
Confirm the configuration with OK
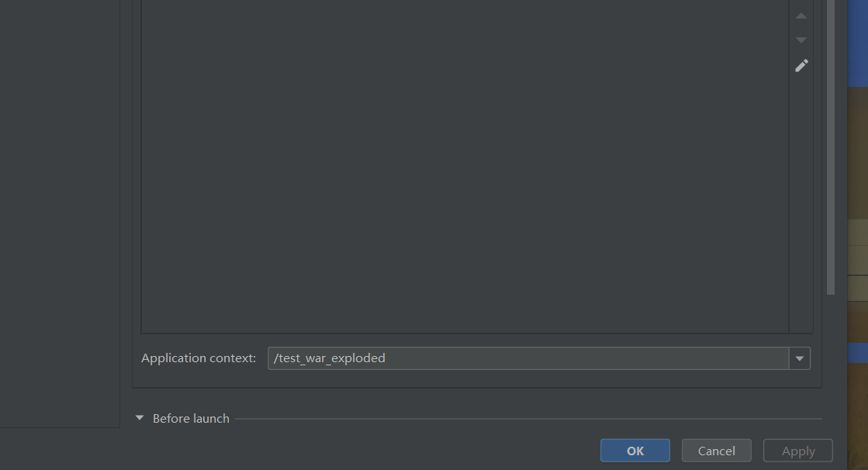pos(635,451)
